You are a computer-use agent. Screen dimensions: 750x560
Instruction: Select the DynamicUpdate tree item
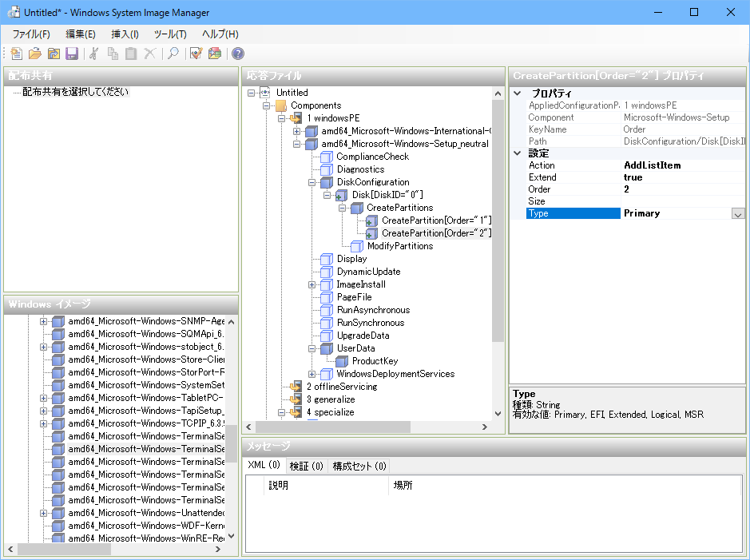coord(368,272)
